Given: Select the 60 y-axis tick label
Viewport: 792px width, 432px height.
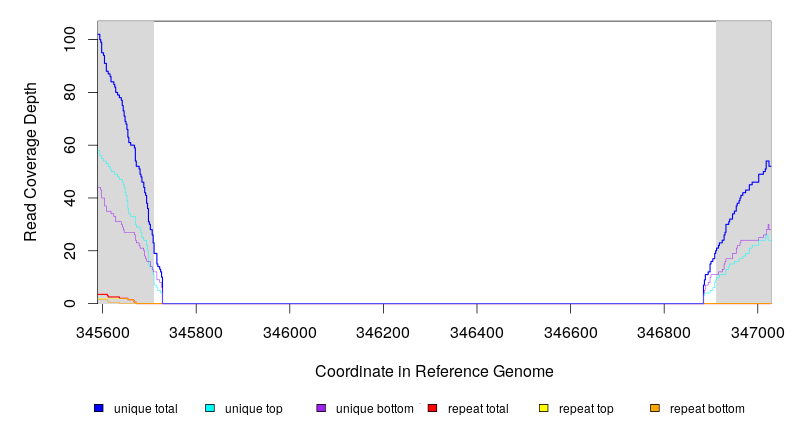Looking at the screenshot, I should pyautogui.click(x=69, y=145).
